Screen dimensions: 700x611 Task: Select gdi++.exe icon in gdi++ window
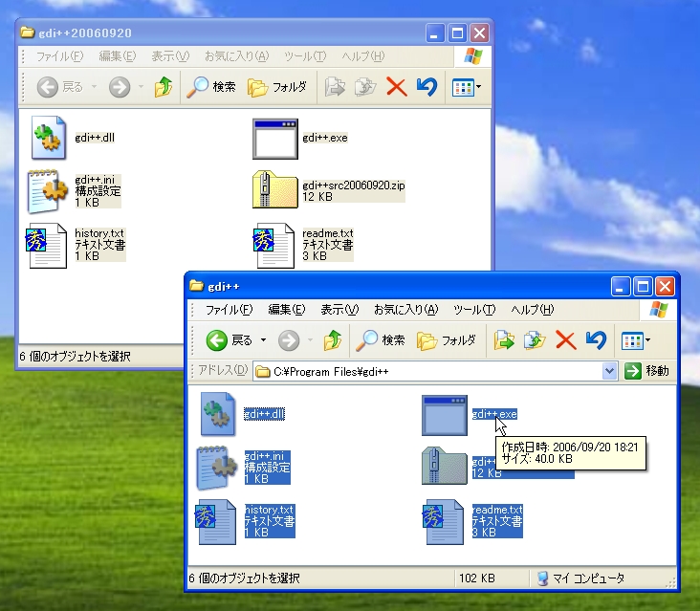445,415
